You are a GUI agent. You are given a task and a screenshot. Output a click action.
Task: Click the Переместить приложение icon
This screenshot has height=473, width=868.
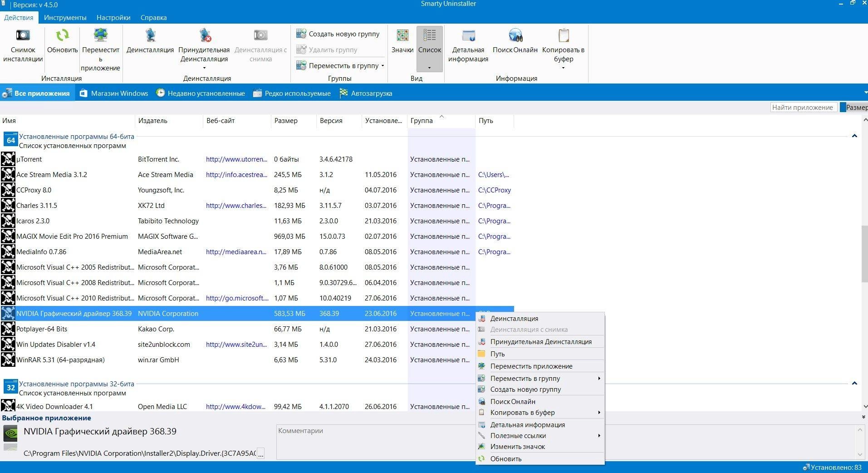[100, 35]
